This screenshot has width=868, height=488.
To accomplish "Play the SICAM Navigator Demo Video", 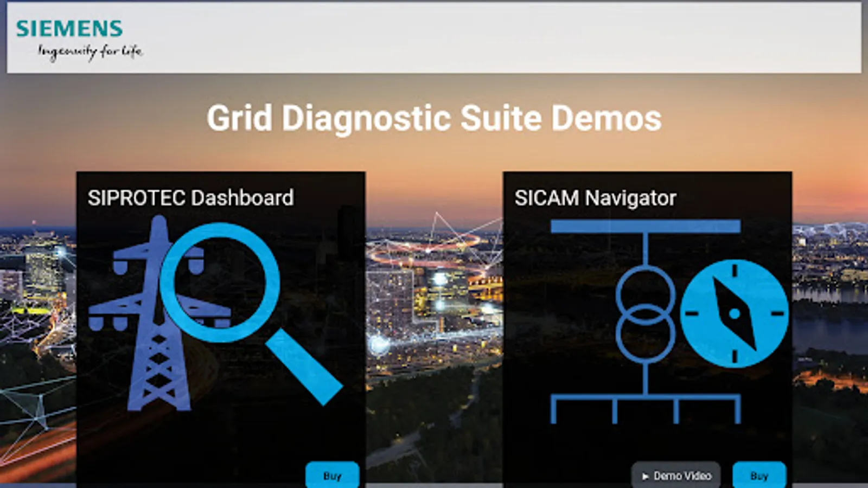I will pos(676,476).
